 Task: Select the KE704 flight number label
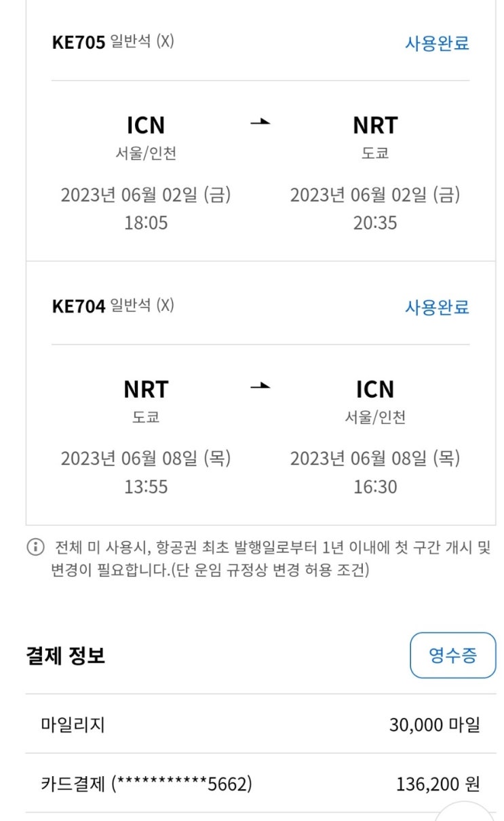[x=78, y=306]
